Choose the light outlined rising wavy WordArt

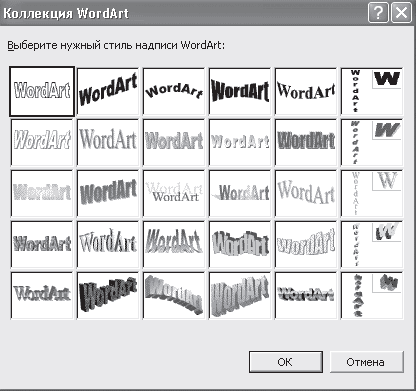click(x=306, y=244)
